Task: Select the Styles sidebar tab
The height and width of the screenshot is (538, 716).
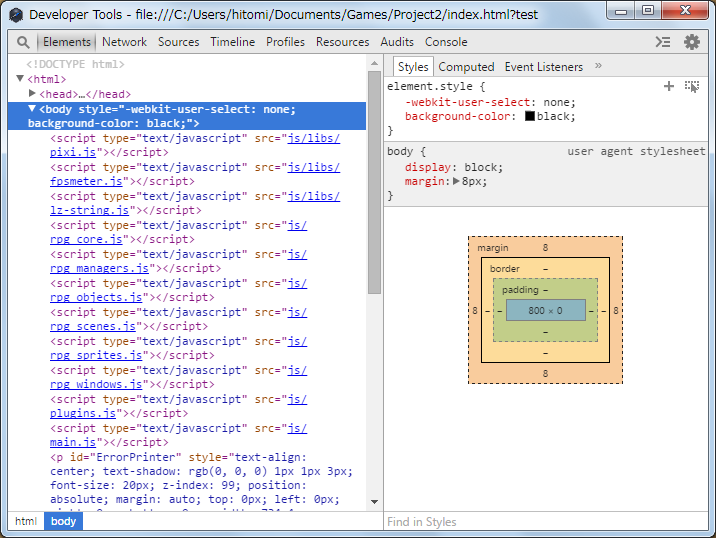Action: pyautogui.click(x=413, y=67)
